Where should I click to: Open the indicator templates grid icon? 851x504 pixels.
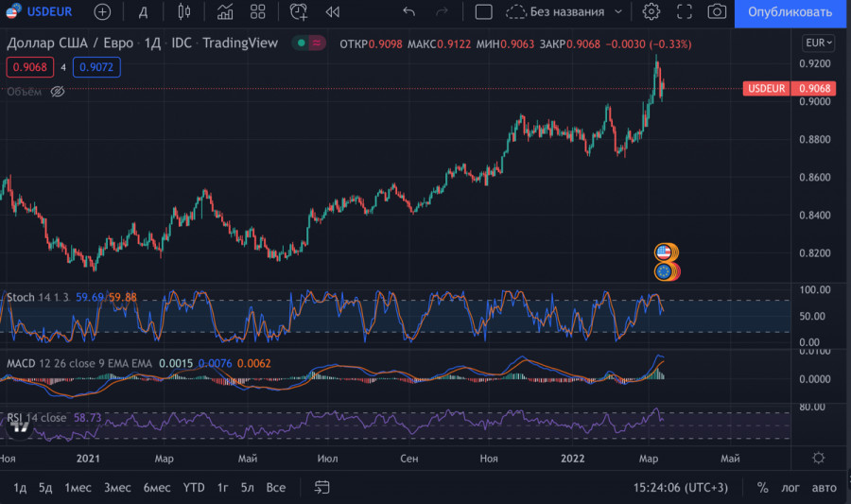coord(257,12)
